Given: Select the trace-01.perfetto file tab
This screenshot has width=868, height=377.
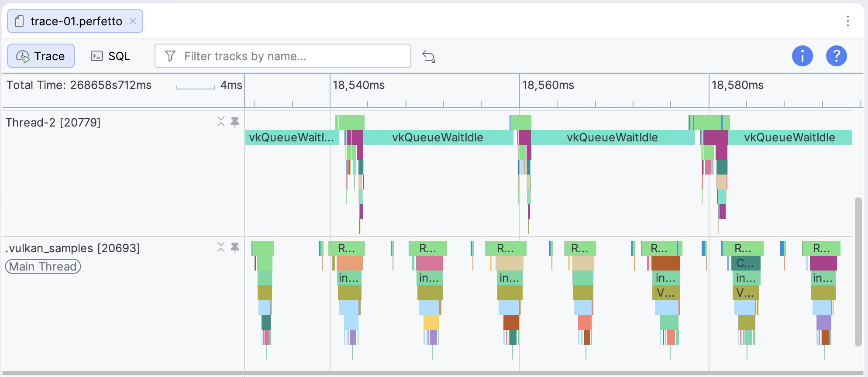Looking at the screenshot, I should pyautogui.click(x=75, y=21).
